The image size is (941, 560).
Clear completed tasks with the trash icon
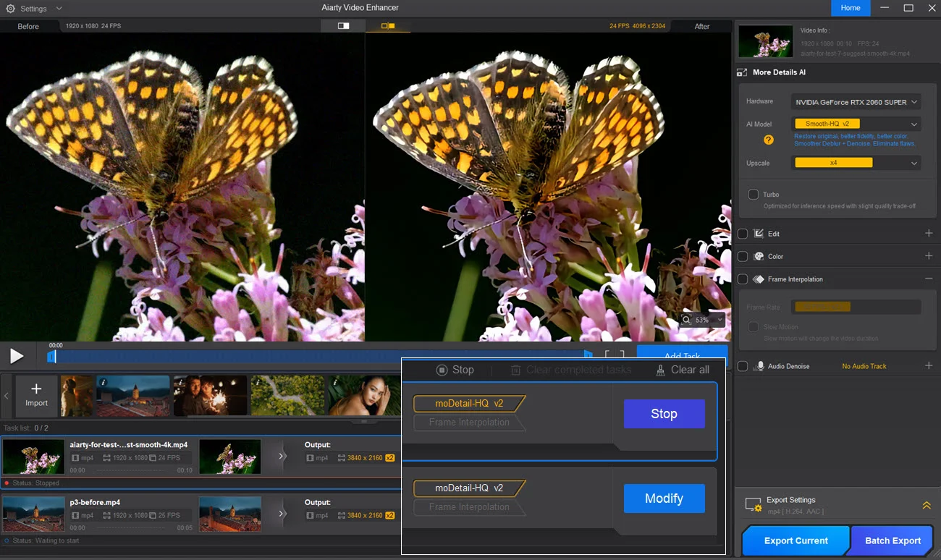click(515, 370)
